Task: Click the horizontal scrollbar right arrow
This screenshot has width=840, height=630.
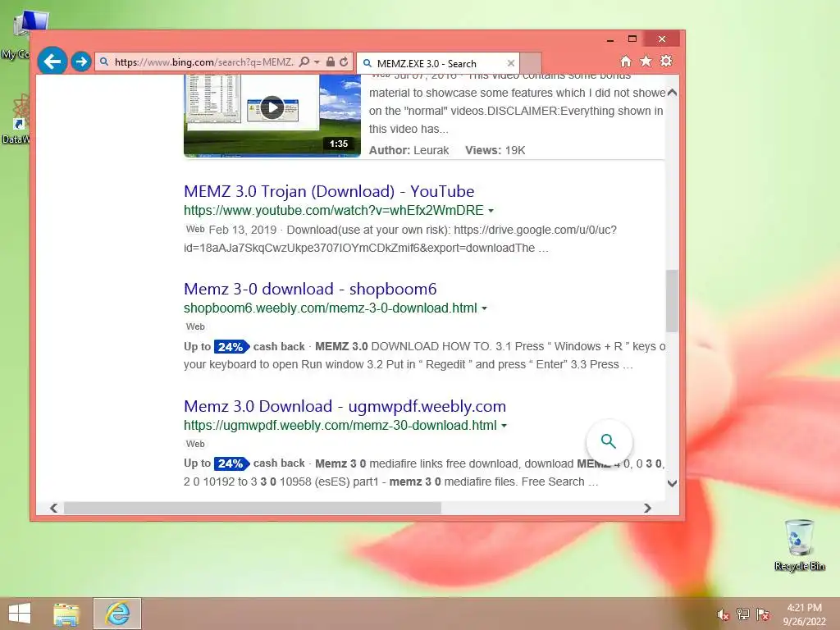Action: (647, 508)
